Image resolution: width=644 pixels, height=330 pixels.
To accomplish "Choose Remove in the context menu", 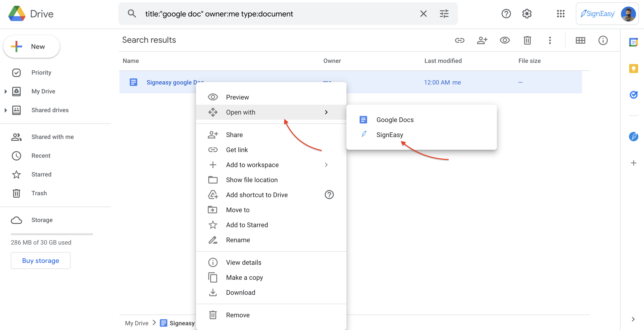I will click(271, 315).
